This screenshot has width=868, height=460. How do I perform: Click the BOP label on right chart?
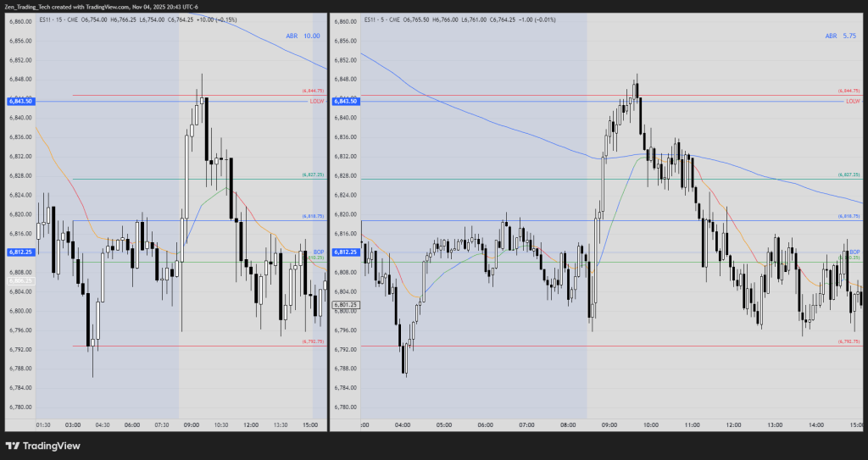[x=854, y=252]
